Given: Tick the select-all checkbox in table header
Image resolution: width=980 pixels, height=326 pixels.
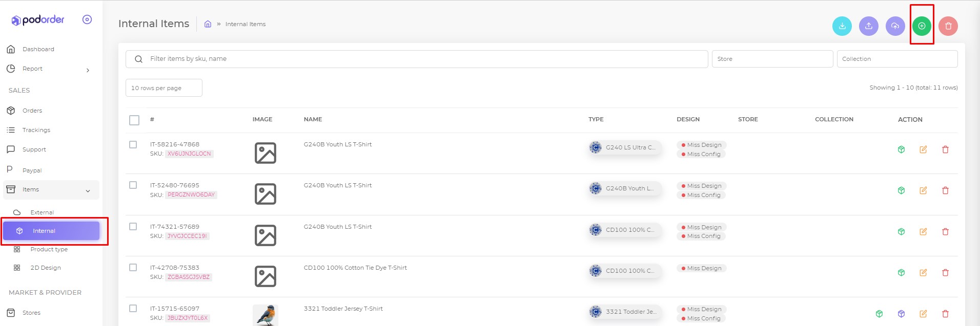Looking at the screenshot, I should [134, 120].
